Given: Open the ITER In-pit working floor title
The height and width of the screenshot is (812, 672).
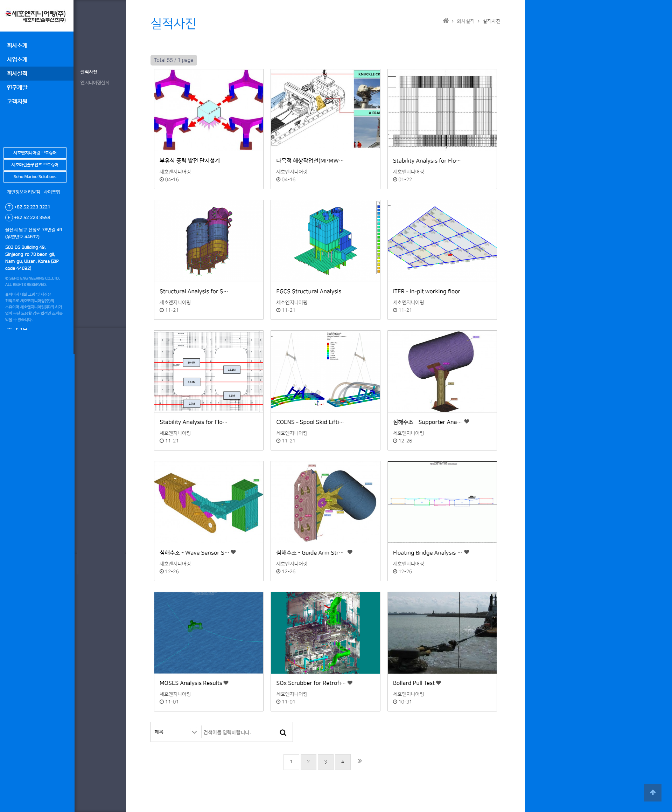Looking at the screenshot, I should tap(426, 291).
